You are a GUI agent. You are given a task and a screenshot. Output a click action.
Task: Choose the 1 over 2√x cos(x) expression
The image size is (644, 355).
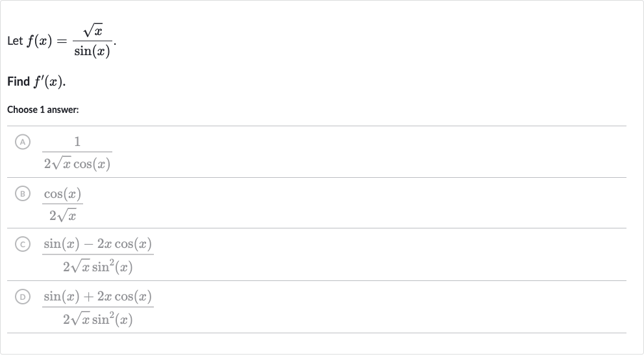pyautogui.click(x=77, y=153)
